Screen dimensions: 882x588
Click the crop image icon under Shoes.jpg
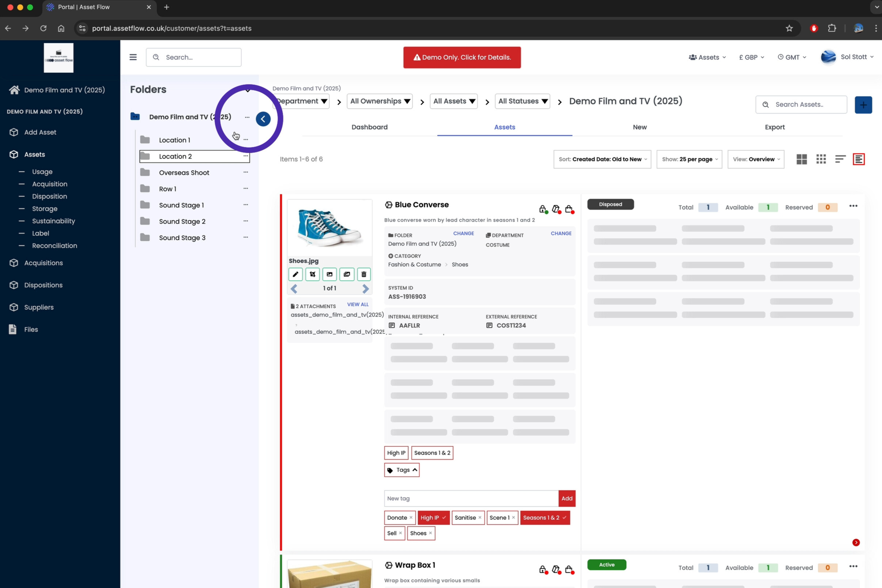coord(312,274)
